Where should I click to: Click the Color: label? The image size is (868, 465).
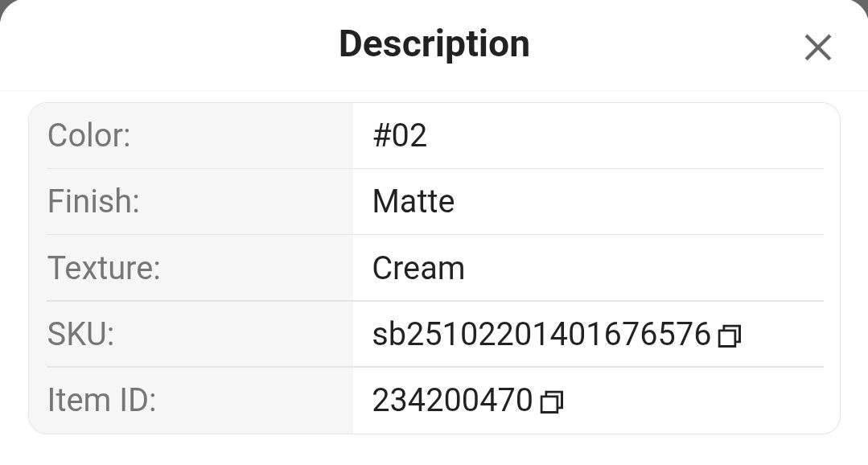coord(88,136)
